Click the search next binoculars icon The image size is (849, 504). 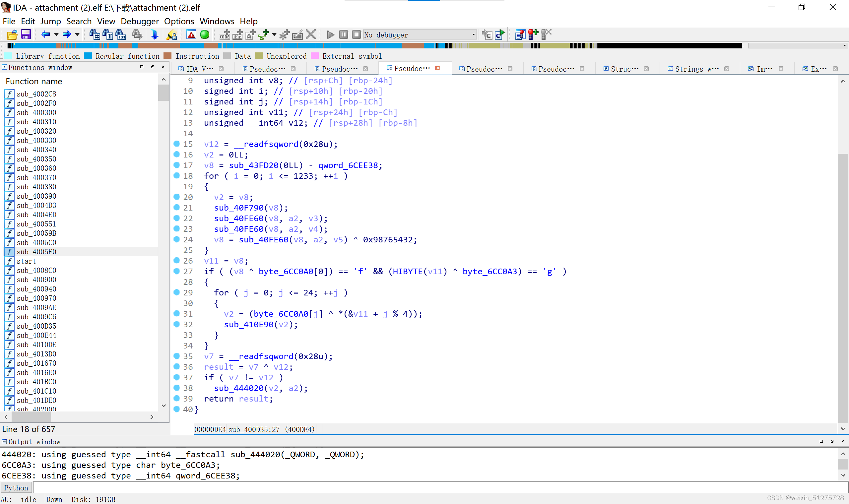(137, 34)
